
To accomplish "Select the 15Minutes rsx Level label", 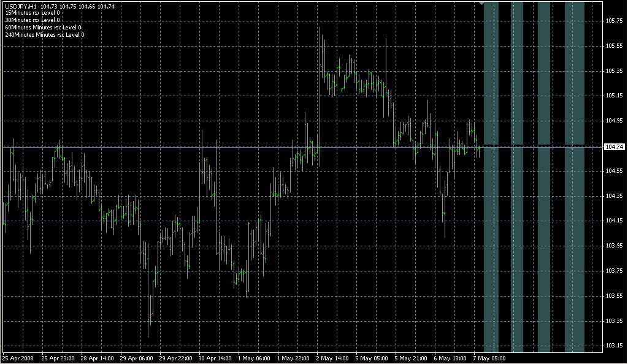I will coord(33,13).
